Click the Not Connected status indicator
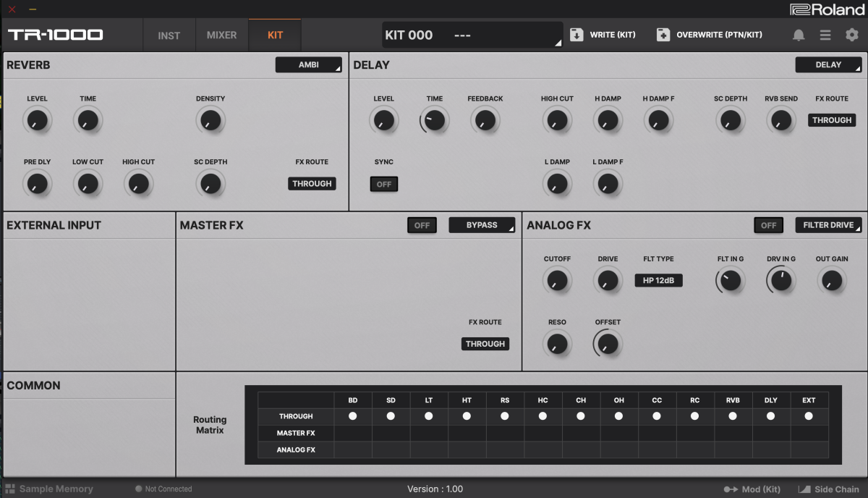Viewport: 868px width, 498px height. (163, 489)
